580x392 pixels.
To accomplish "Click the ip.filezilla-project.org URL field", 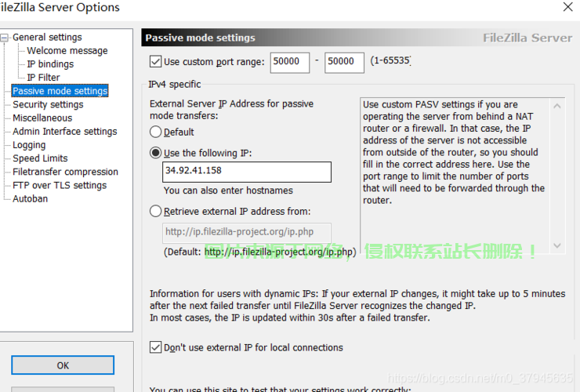I will 247,233.
